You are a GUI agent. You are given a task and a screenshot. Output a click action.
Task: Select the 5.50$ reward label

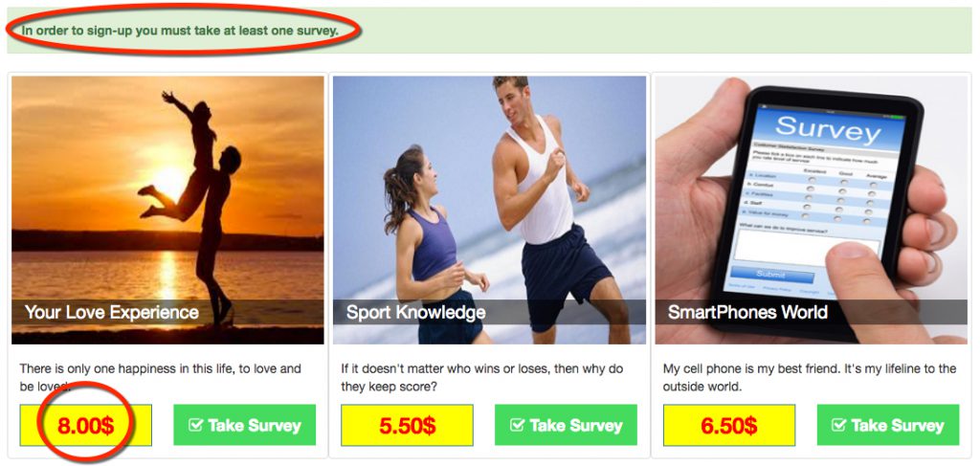click(x=407, y=426)
